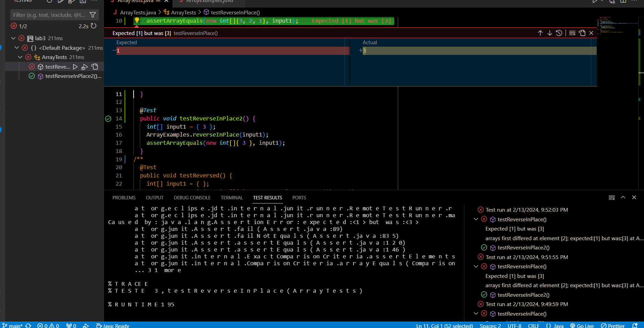Screen dimensions: 644x328
Task: Open the peek view history icon
Action: tap(559, 33)
